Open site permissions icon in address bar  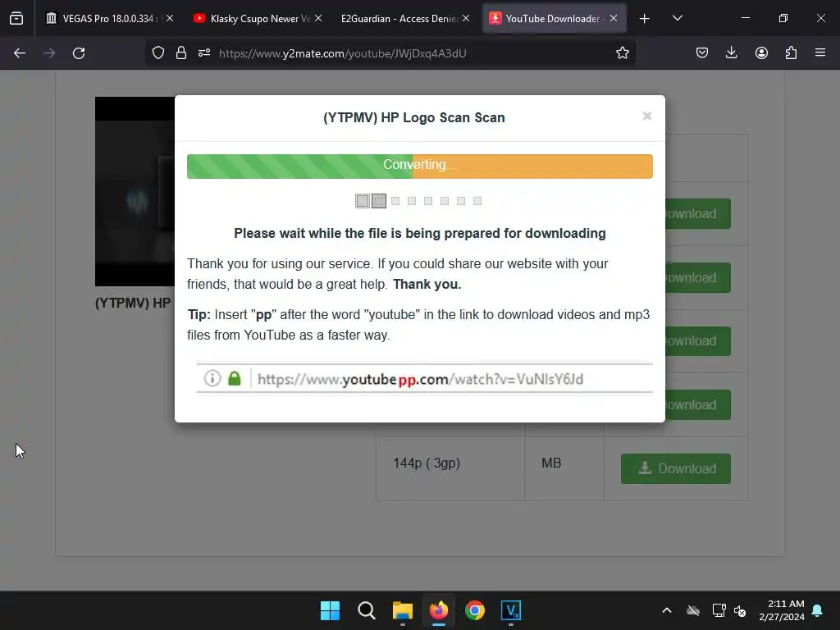coord(204,53)
